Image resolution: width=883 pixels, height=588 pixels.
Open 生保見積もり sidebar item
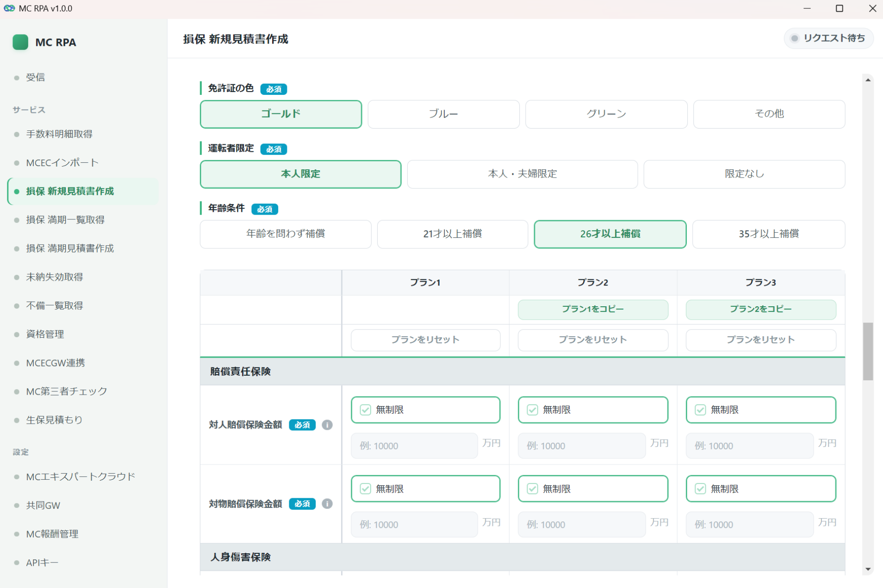(83, 420)
